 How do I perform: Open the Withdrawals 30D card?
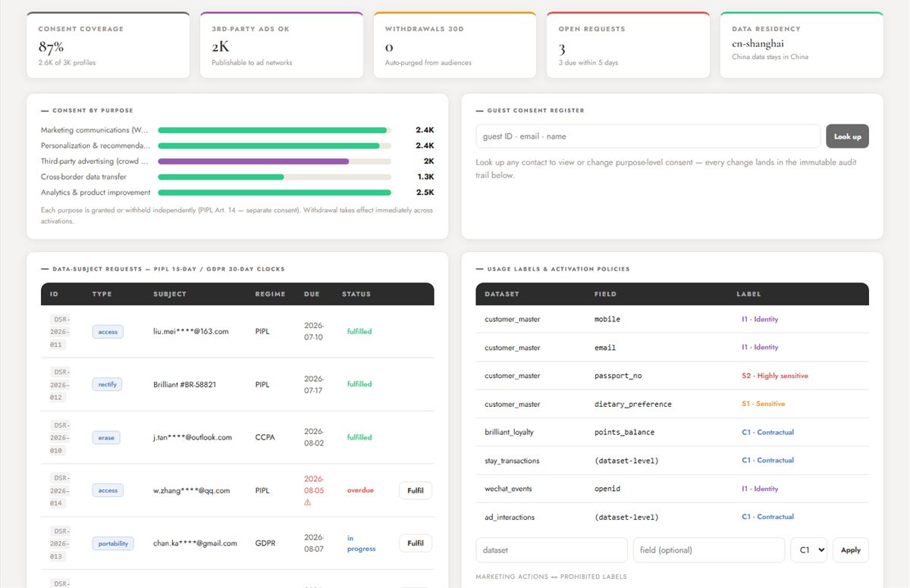tap(455, 45)
